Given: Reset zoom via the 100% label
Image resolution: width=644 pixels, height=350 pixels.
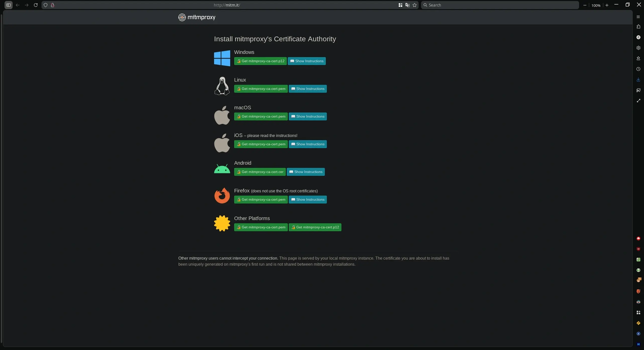Looking at the screenshot, I should point(596,5).
